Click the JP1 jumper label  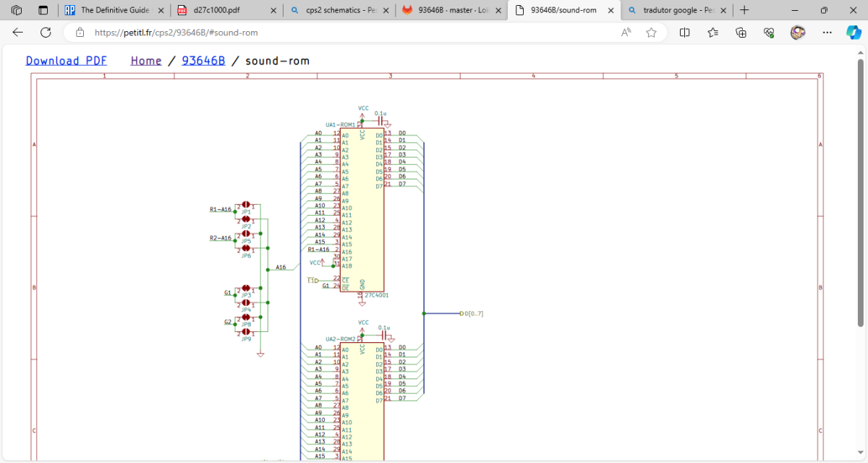246,212
